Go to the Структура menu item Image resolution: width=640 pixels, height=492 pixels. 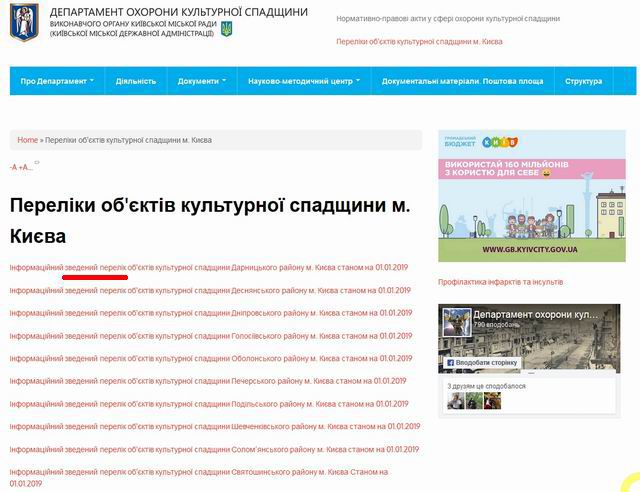tap(583, 81)
